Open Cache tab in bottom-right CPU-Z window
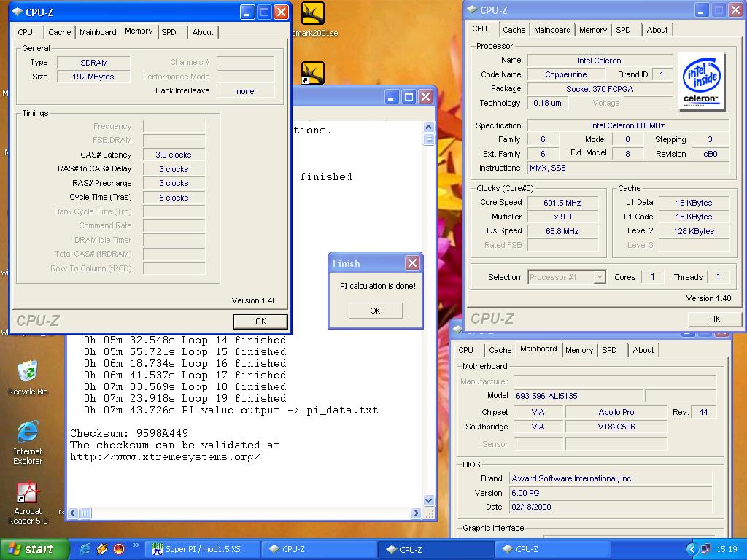This screenshot has width=747, height=560. click(x=500, y=350)
